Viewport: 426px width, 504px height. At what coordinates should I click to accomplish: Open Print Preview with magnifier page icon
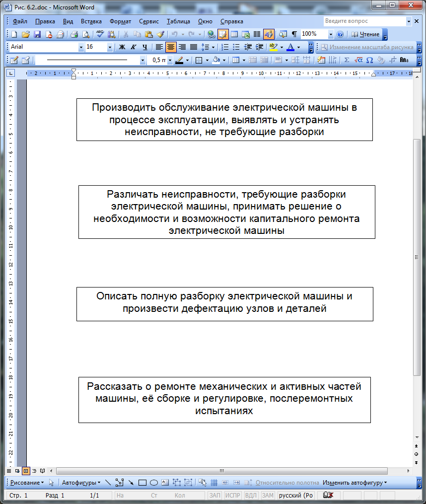tap(86, 34)
